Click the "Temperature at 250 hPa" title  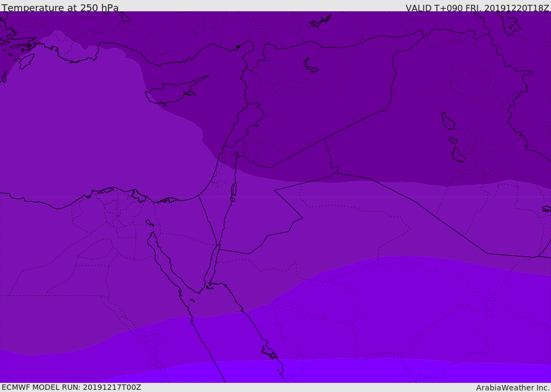coord(60,8)
